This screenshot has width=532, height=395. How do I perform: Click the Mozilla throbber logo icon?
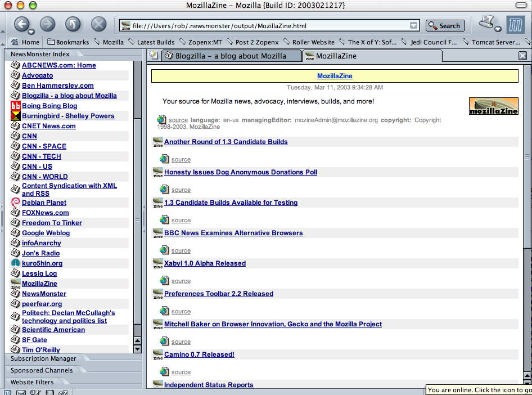[515, 25]
